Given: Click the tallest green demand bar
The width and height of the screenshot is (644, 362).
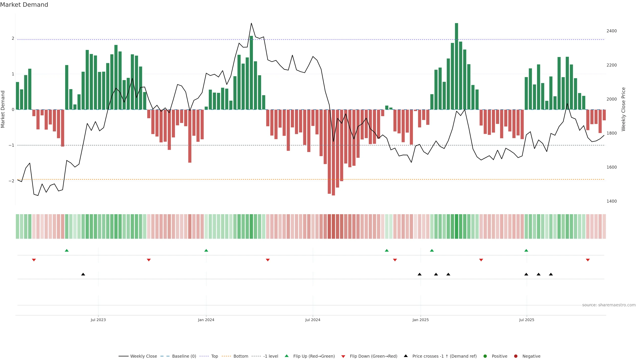Looking at the screenshot, I should point(457,66).
